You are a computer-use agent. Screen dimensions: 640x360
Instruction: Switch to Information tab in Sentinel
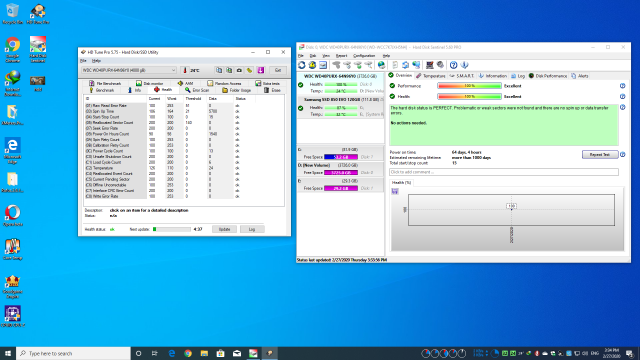coord(493,76)
